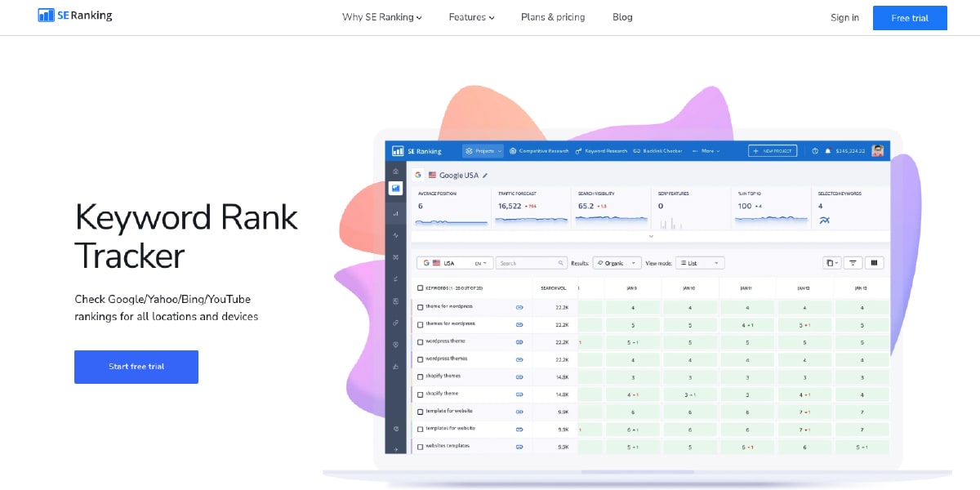Viewport: 980px width, 490px height.
Task: Click the Traffic Forecast card
Action: click(531, 208)
